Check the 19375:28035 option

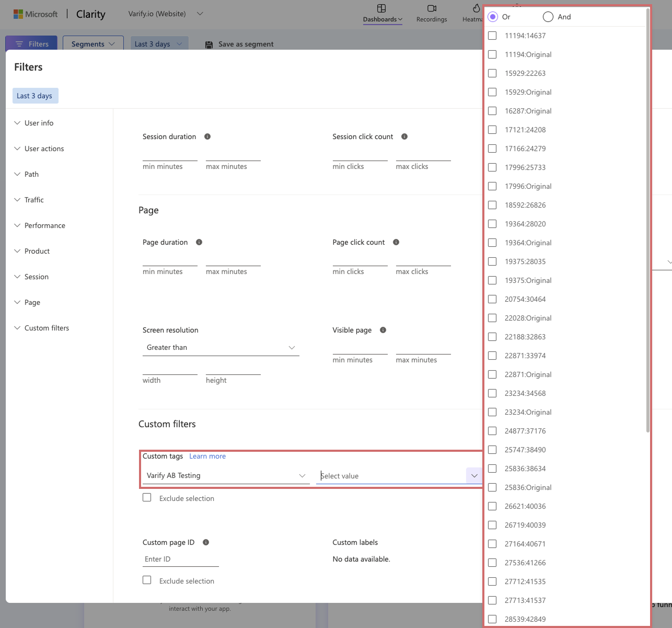tap(492, 261)
